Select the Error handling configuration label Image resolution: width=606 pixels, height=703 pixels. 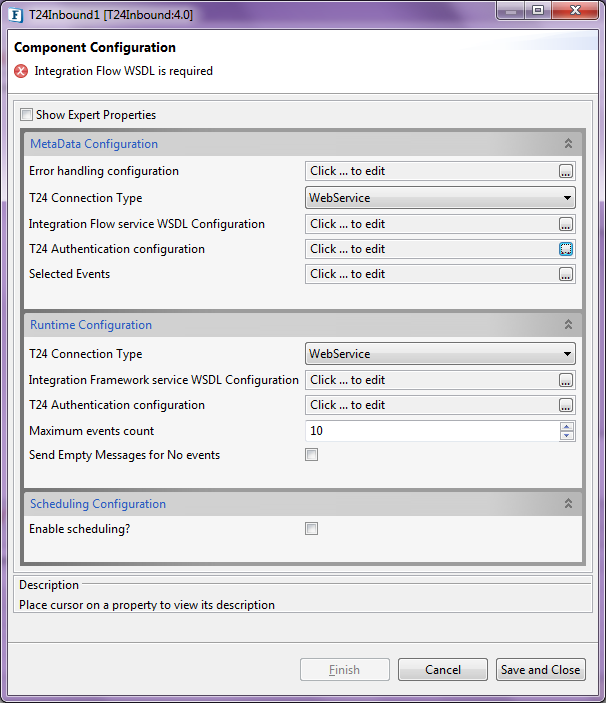point(104,171)
